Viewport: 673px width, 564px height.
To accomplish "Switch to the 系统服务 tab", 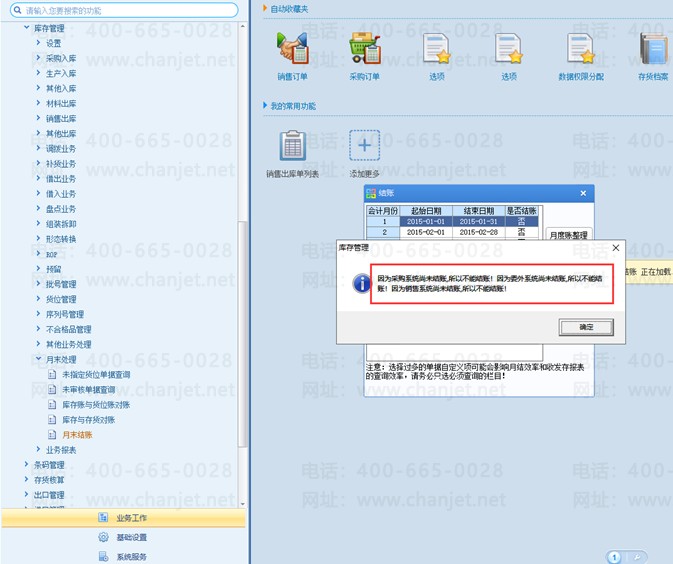I will [124, 556].
